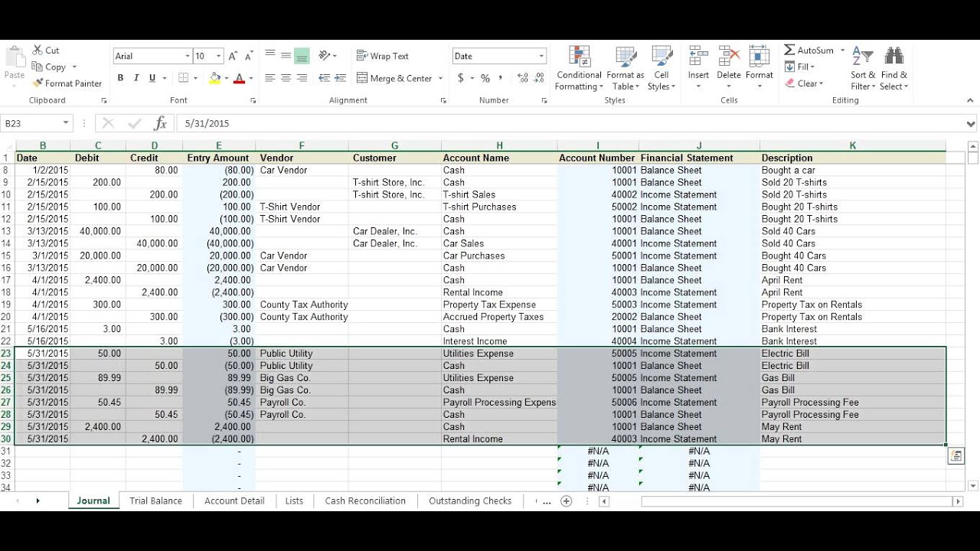The image size is (980, 551).
Task: Open the Quick Analysis icon beside the selection
Action: [955, 455]
